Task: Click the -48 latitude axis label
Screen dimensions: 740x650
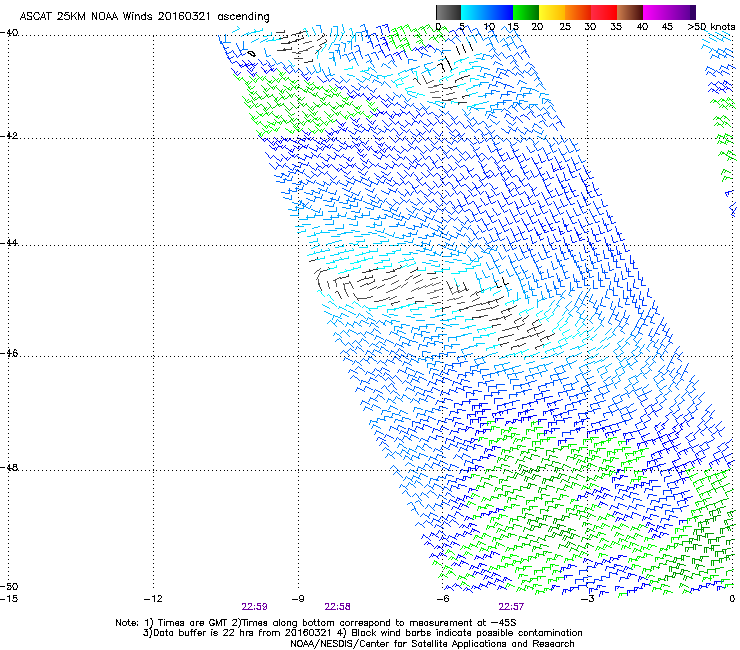Action: [x=9, y=467]
